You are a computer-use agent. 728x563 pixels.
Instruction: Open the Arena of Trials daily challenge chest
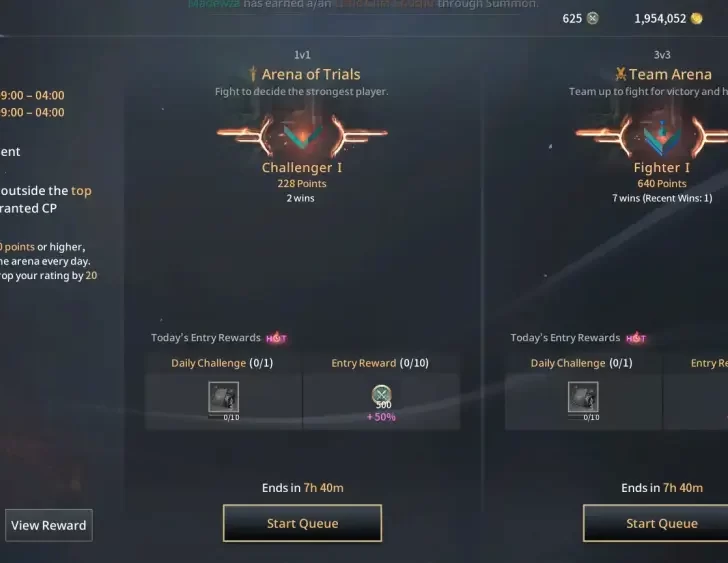coord(223,397)
